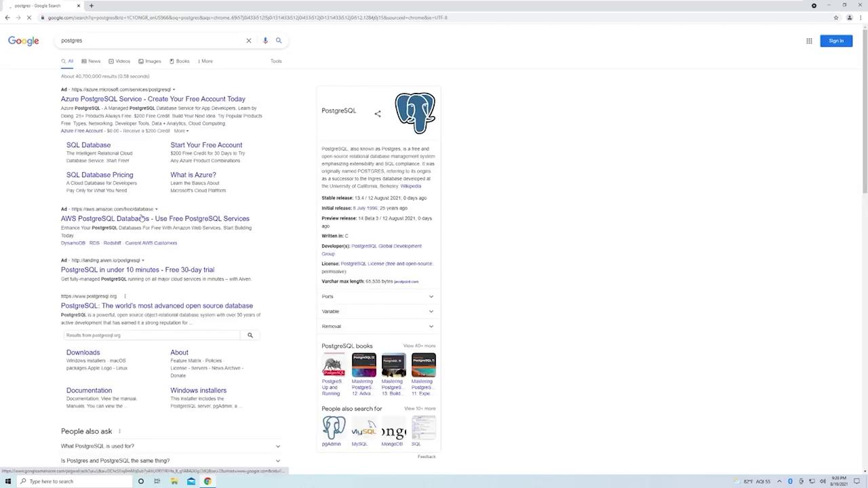
Task: Open Cortana circle on the taskbar
Action: (141, 481)
